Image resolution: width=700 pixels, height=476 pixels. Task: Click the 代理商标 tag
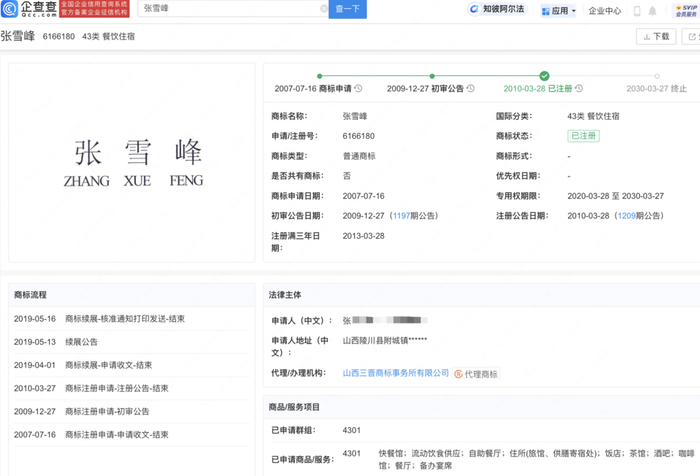click(476, 374)
